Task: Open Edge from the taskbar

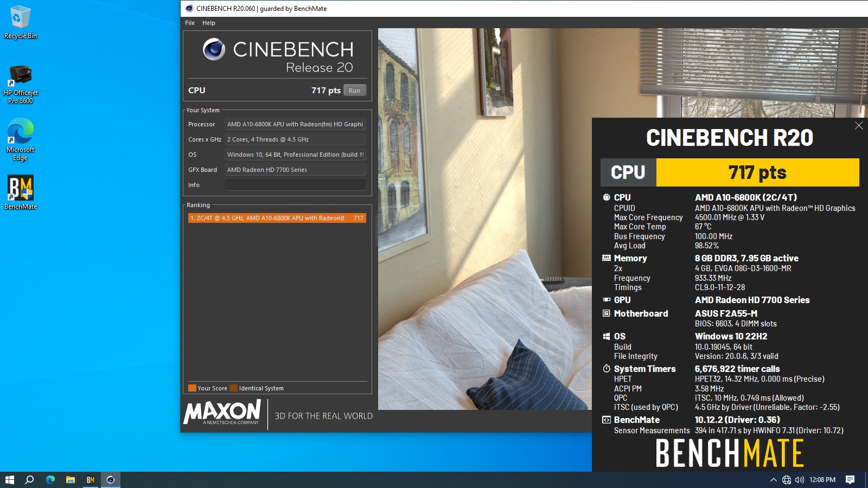Action: click(50, 480)
